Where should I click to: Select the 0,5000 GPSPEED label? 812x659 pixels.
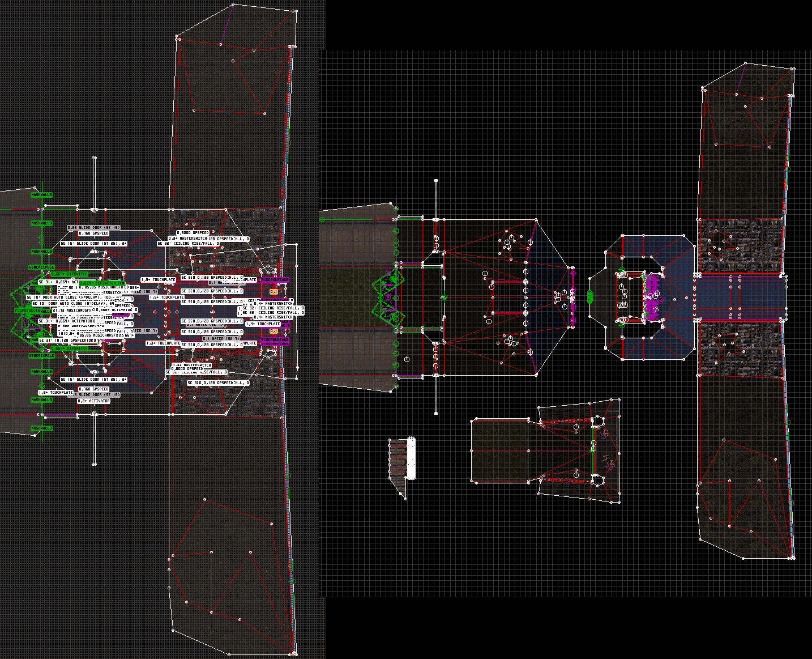(193, 233)
